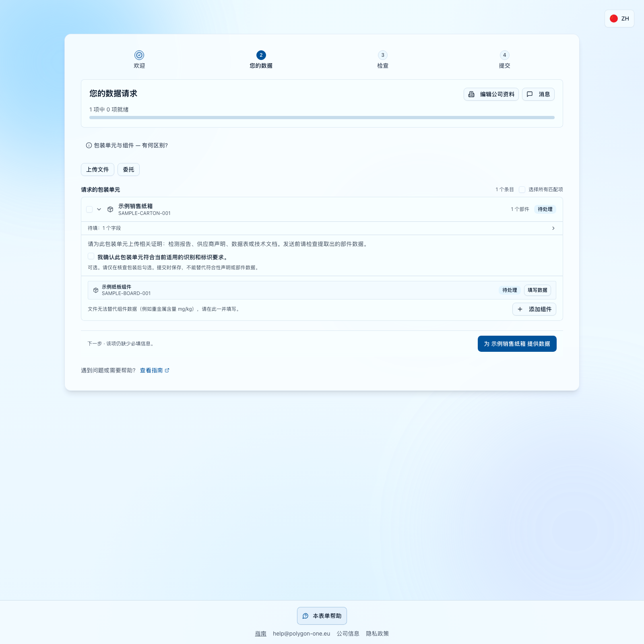Open the footer 指南 link
Screen dimensions: 644x644
(261, 634)
